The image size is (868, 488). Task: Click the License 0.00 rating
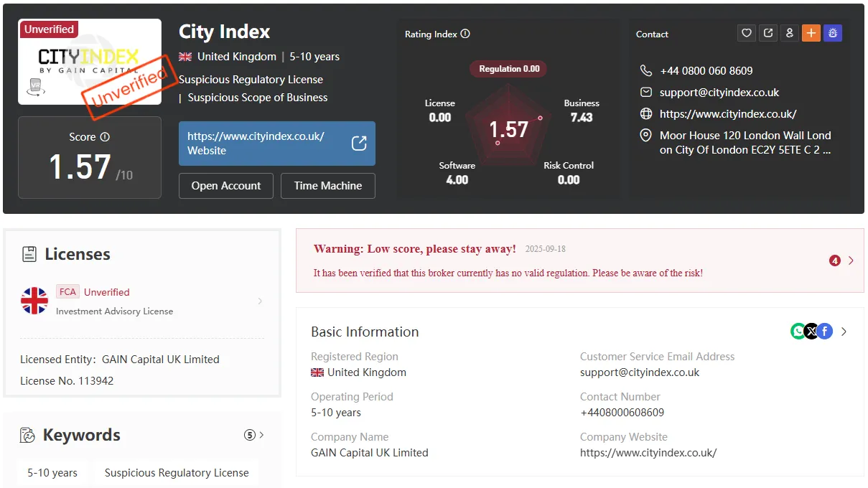point(440,111)
